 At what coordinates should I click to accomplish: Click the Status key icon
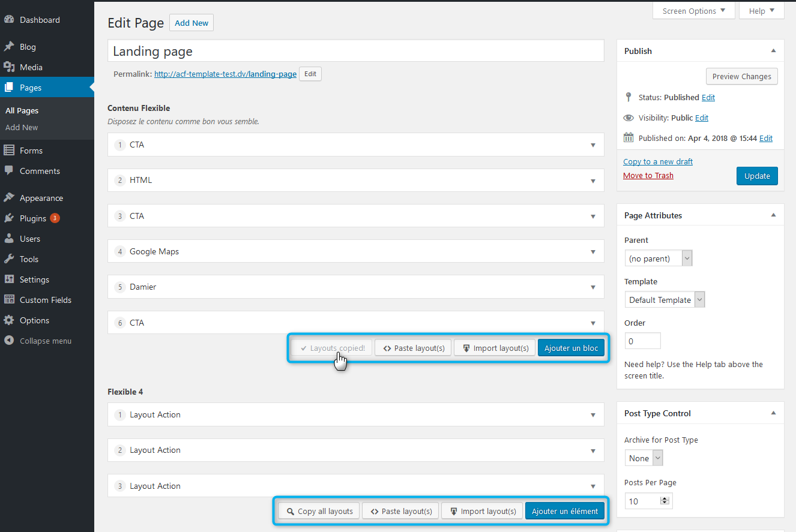(x=629, y=97)
